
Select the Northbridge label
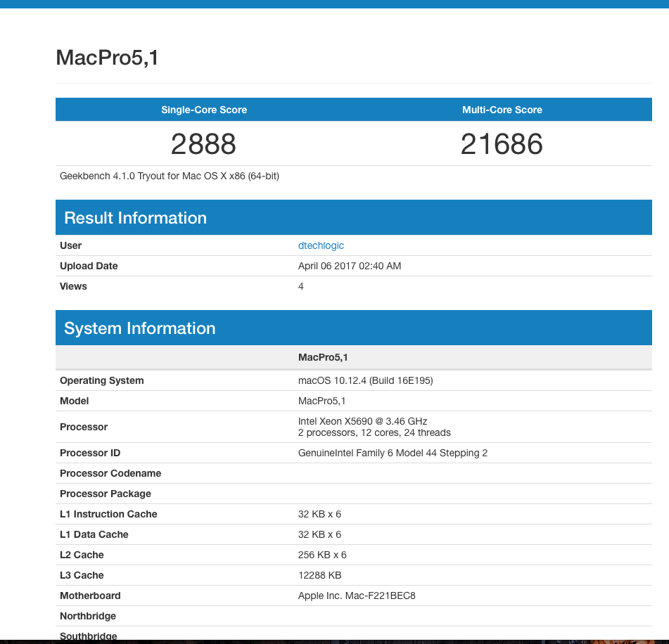(x=88, y=617)
